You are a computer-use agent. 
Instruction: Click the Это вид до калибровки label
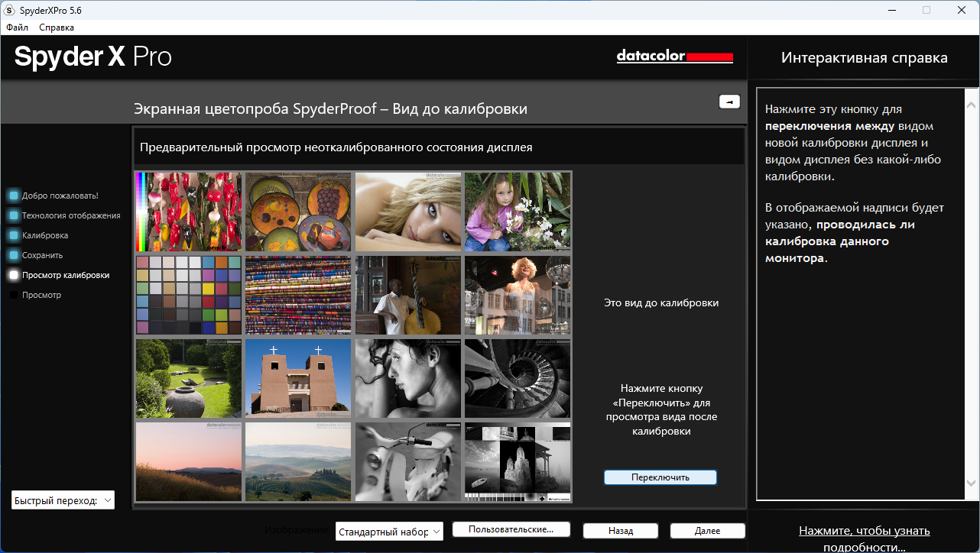pyautogui.click(x=661, y=303)
